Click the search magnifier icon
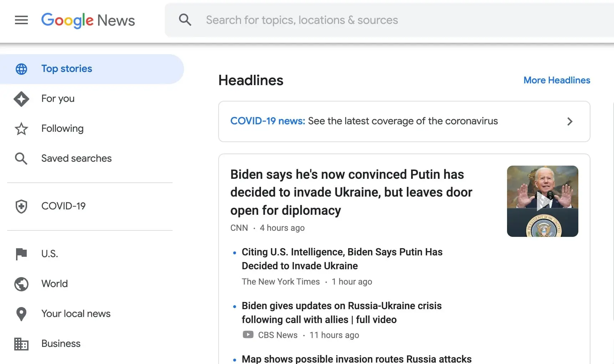Viewport: 614px width, 364px height. (x=185, y=20)
